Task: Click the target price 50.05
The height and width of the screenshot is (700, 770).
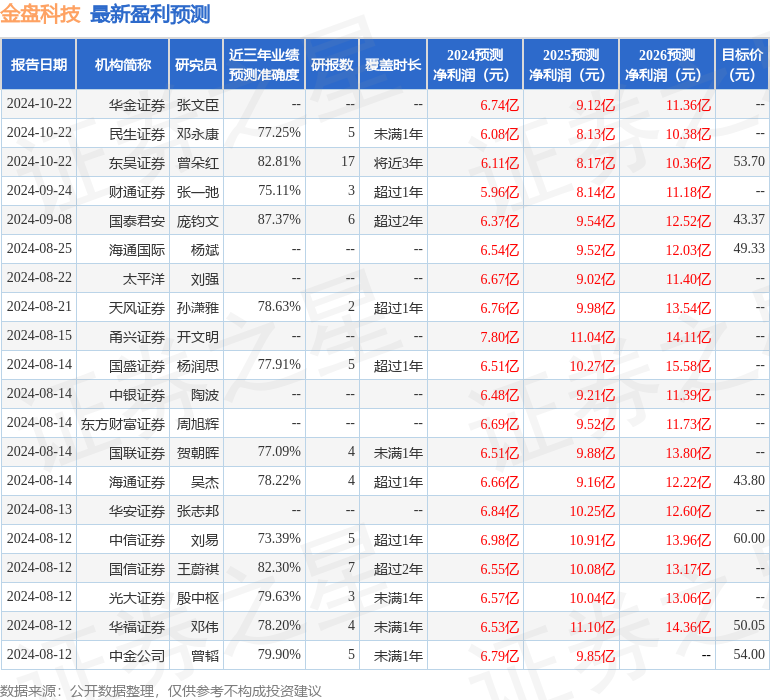Action: click(x=749, y=625)
